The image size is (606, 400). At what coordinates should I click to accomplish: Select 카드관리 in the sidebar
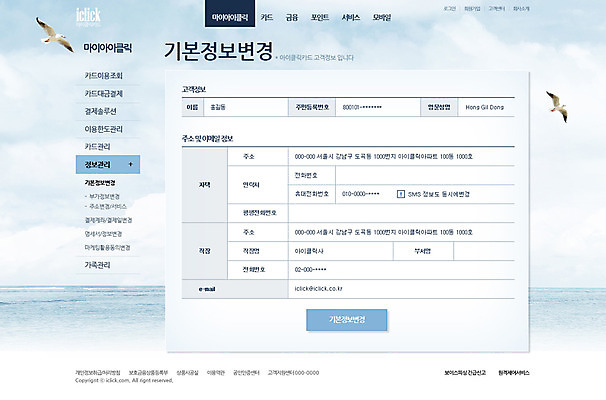point(97,146)
